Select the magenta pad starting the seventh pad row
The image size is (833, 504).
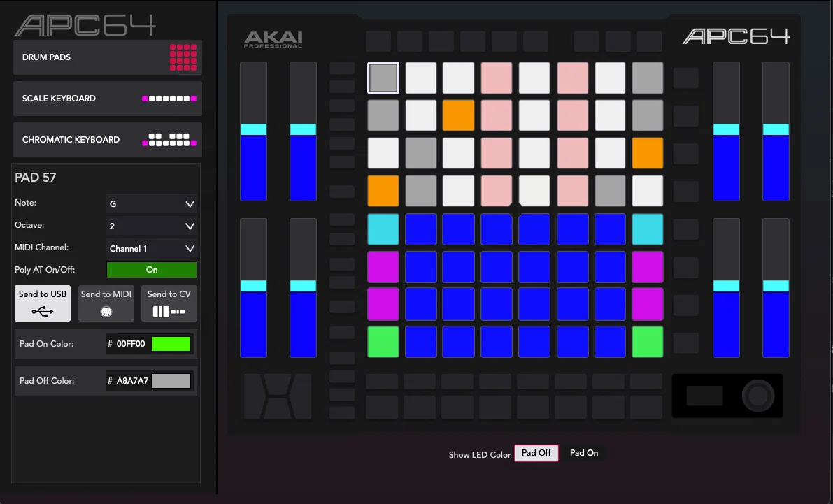click(383, 304)
